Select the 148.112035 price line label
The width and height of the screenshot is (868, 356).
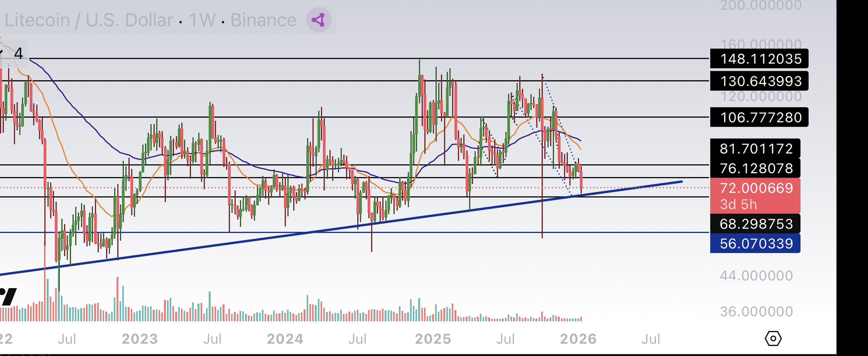click(759, 58)
